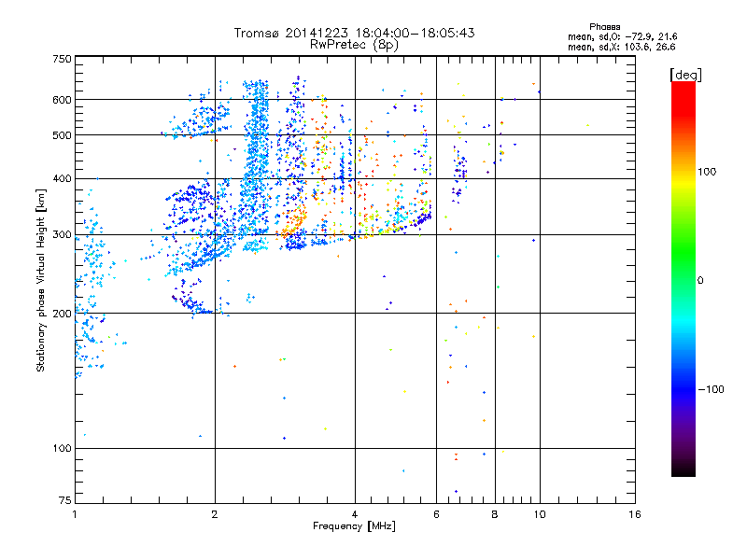Image resolution: width=747 pixels, height=560 pixels.
Task: Click the y-axis tick label '600'
Action: pyautogui.click(x=62, y=100)
